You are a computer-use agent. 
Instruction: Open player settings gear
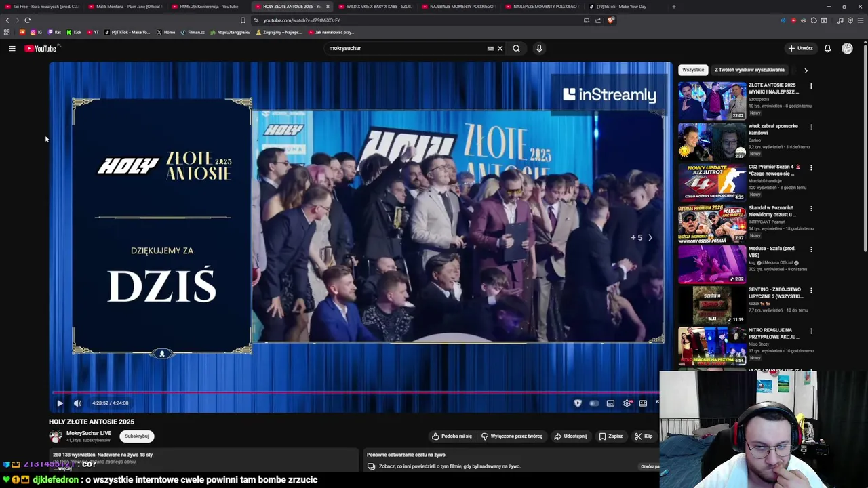(627, 403)
